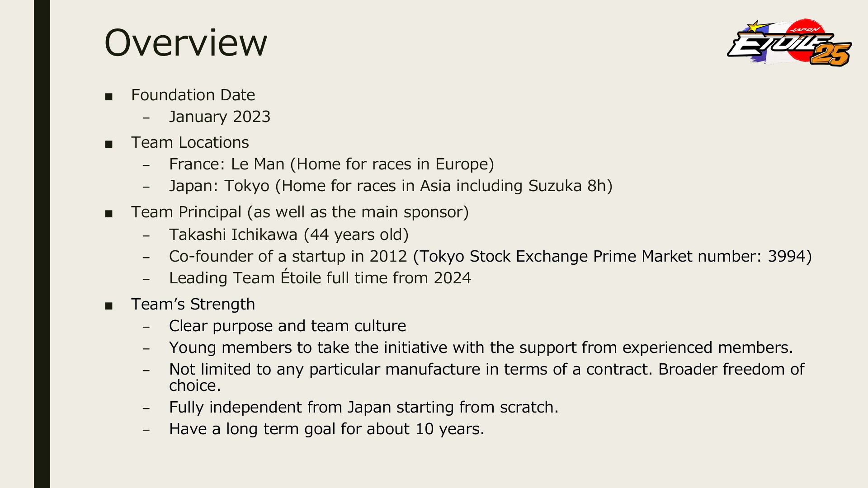This screenshot has height=488, width=868.
Task: Select the Team's Strength heading
Action: tap(193, 304)
